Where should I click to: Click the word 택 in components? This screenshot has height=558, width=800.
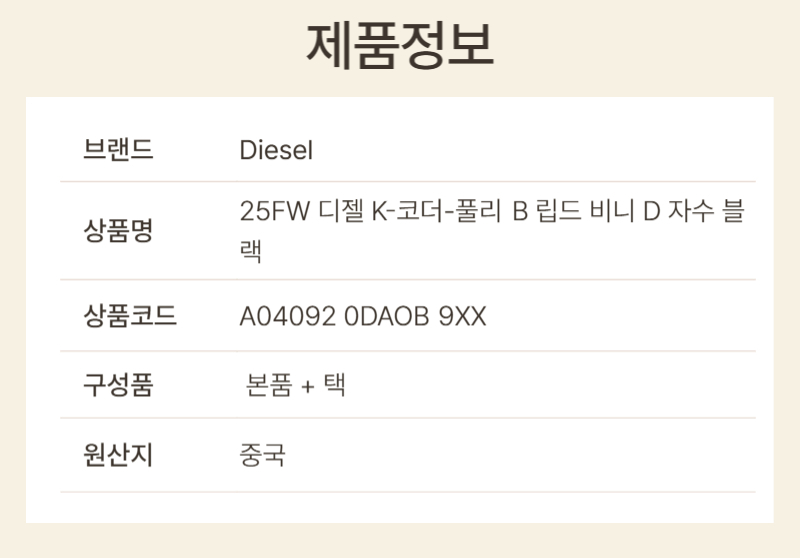[335, 385]
